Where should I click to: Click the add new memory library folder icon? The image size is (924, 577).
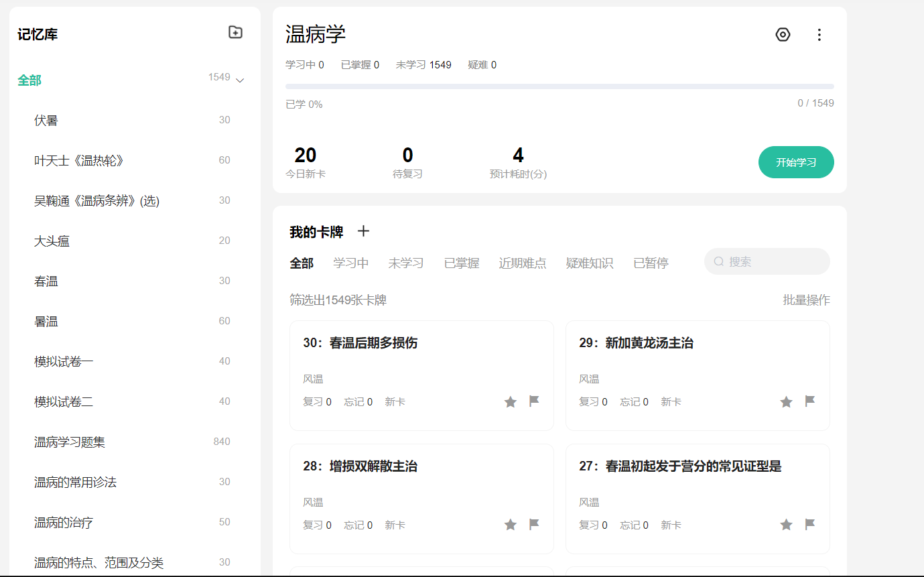235,32
